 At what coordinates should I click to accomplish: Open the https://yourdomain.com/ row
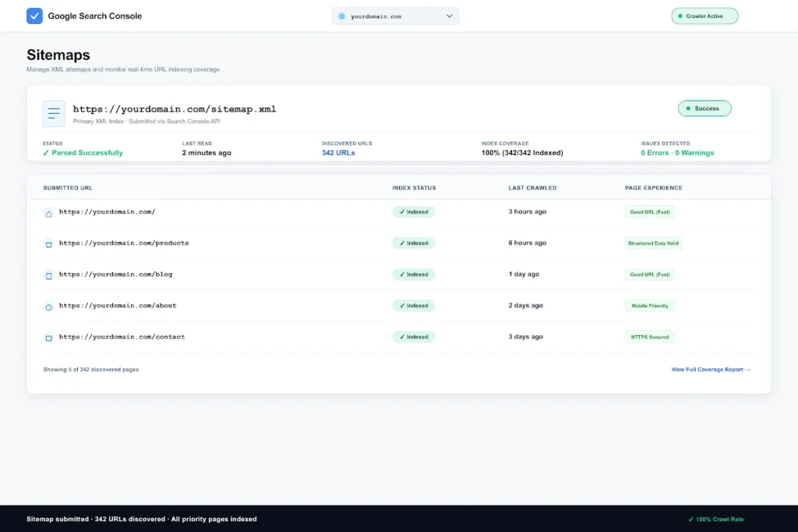(398, 212)
